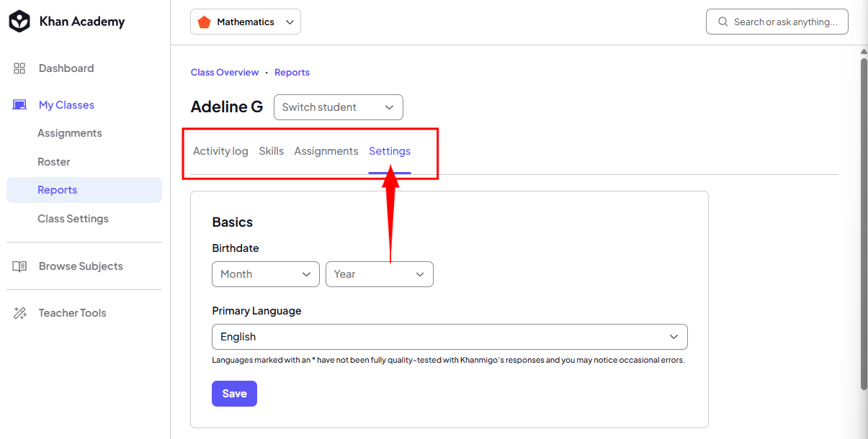Expand the birthdate Year dropdown
This screenshot has width=868, height=439.
pos(380,274)
